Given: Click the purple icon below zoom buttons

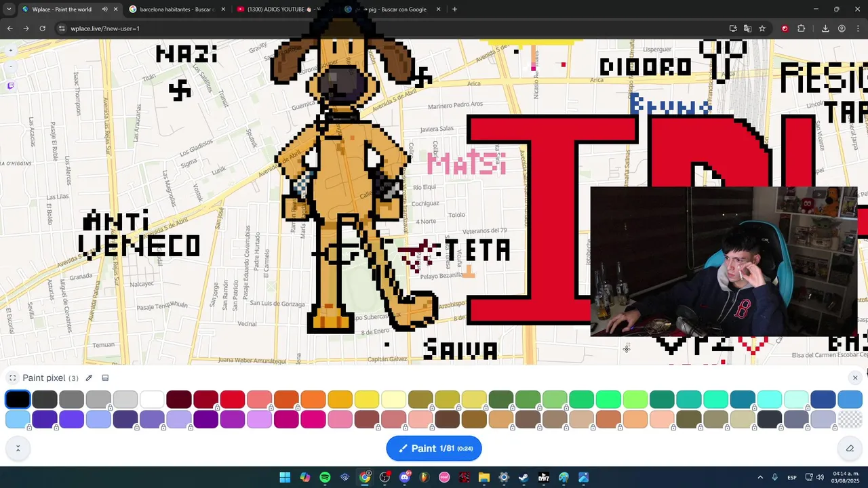Looking at the screenshot, I should click(x=10, y=86).
